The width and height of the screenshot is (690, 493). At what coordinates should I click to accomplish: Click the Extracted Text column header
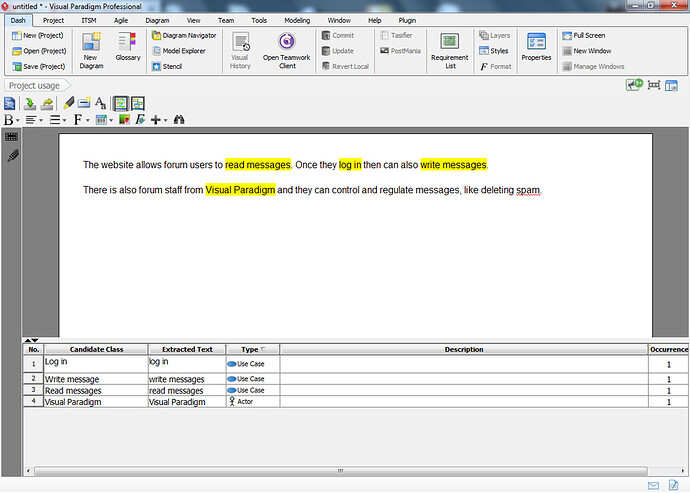pyautogui.click(x=187, y=349)
